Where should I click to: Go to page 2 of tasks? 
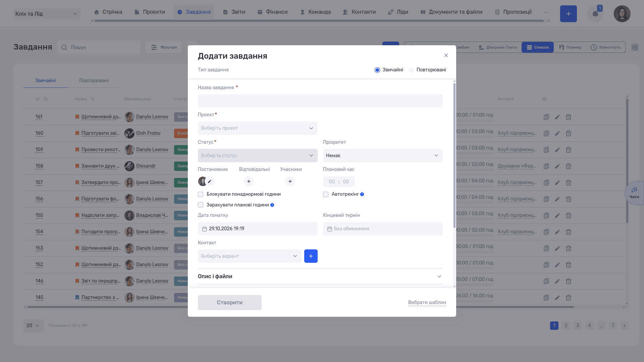point(566,325)
